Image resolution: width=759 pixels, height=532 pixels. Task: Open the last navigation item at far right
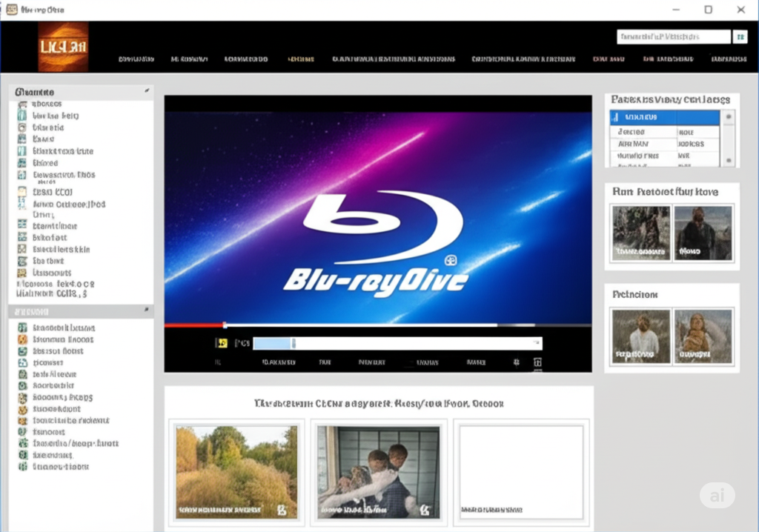click(729, 59)
